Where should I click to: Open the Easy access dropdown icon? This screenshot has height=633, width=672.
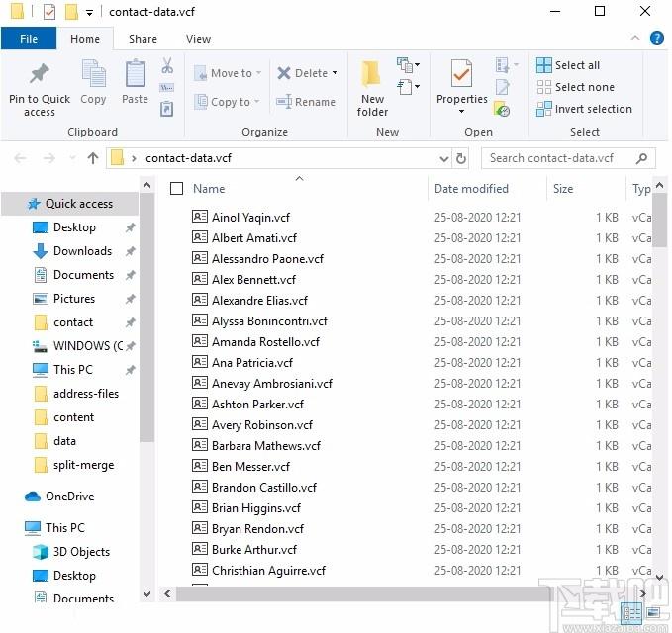(408, 87)
